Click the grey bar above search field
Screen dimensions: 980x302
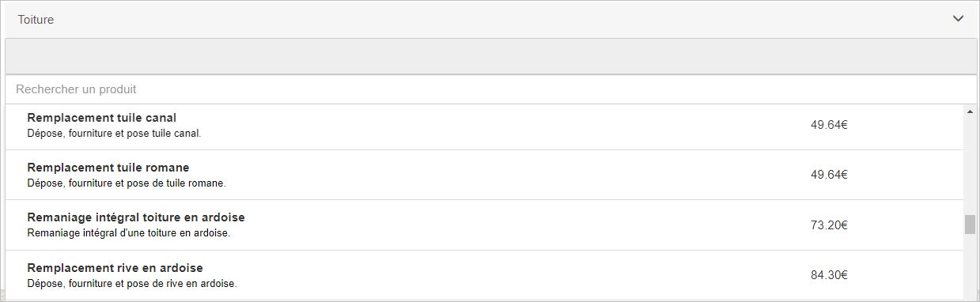pos(490,56)
